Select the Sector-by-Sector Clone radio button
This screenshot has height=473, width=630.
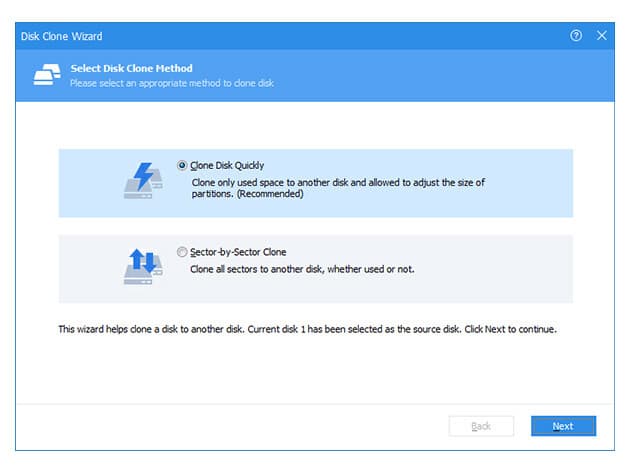coord(182,252)
